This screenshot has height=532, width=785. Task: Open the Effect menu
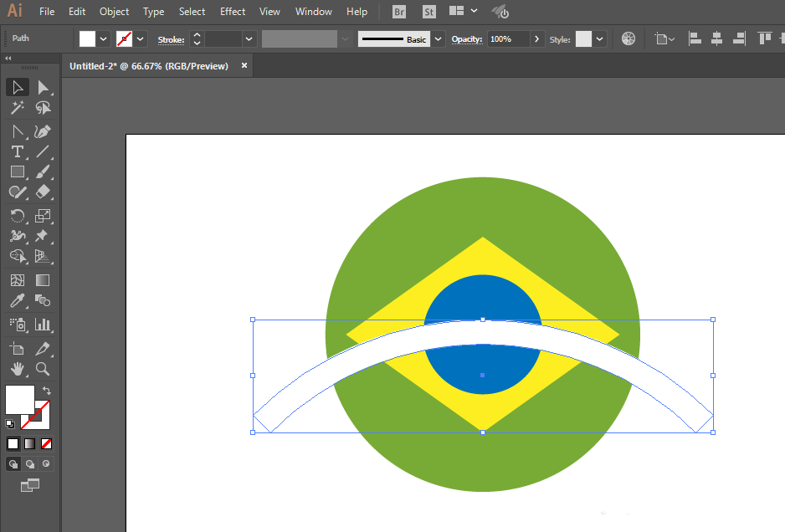click(x=233, y=12)
